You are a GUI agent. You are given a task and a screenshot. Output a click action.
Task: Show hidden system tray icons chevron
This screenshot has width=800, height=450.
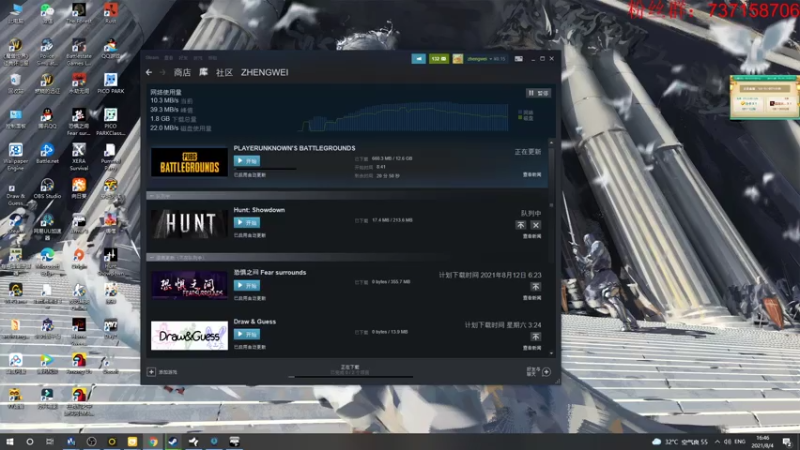coord(717,442)
